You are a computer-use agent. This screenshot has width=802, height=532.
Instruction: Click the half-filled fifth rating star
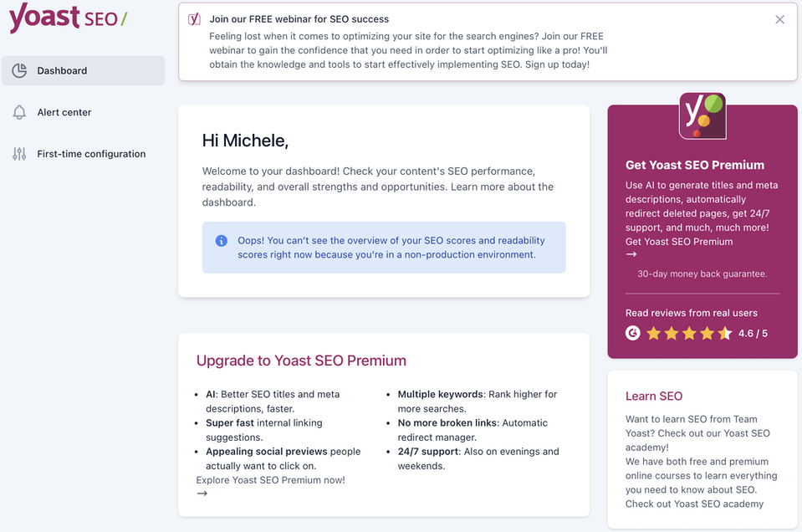pos(725,334)
